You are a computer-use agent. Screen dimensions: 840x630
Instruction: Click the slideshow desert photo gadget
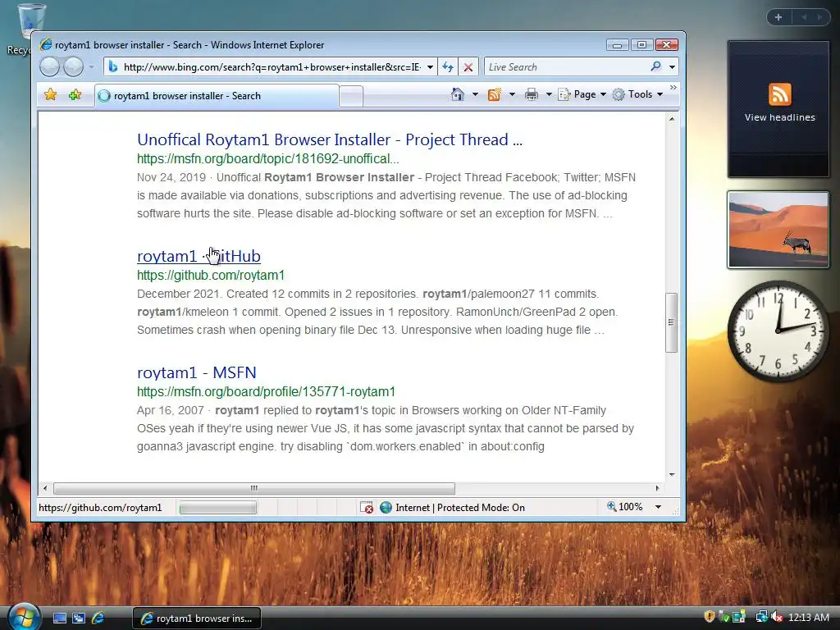click(x=778, y=230)
